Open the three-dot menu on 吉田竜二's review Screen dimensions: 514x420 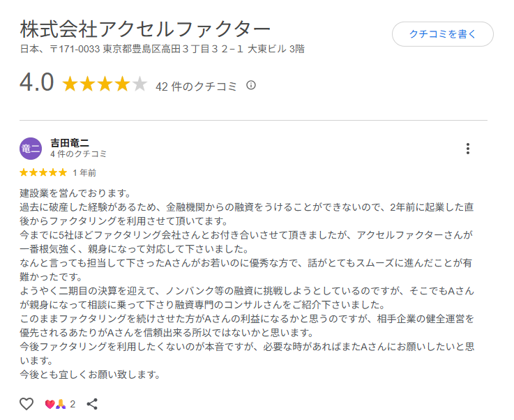[467, 149]
